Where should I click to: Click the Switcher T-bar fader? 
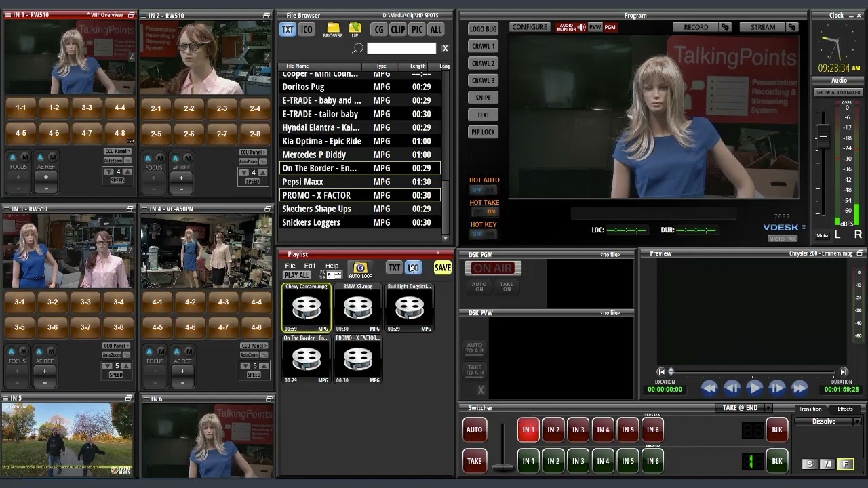click(502, 466)
